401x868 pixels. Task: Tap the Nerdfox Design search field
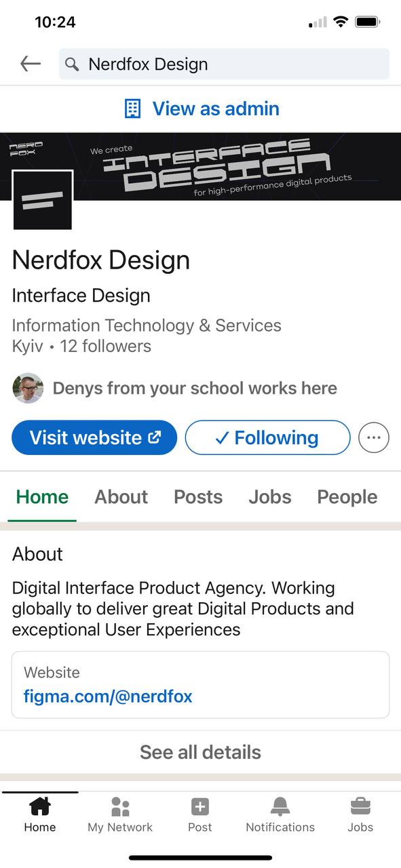click(224, 64)
